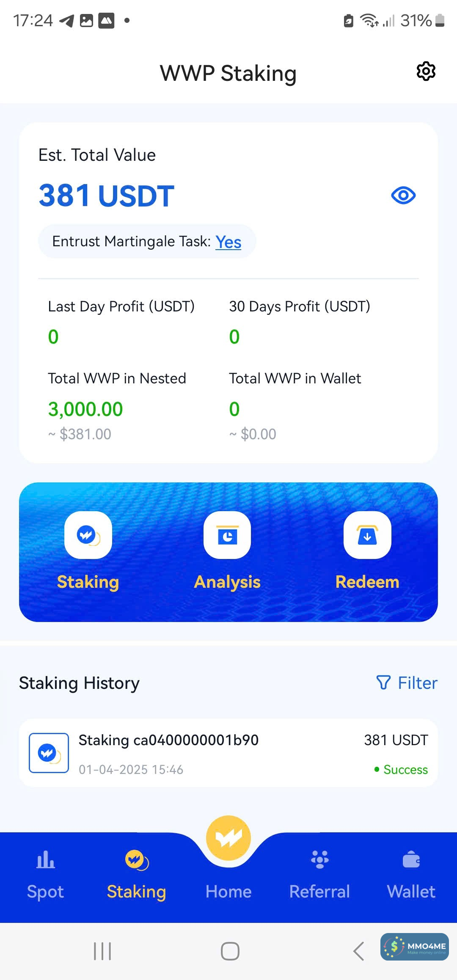
Task: Tap the 381 USDT total value
Action: pos(106,196)
